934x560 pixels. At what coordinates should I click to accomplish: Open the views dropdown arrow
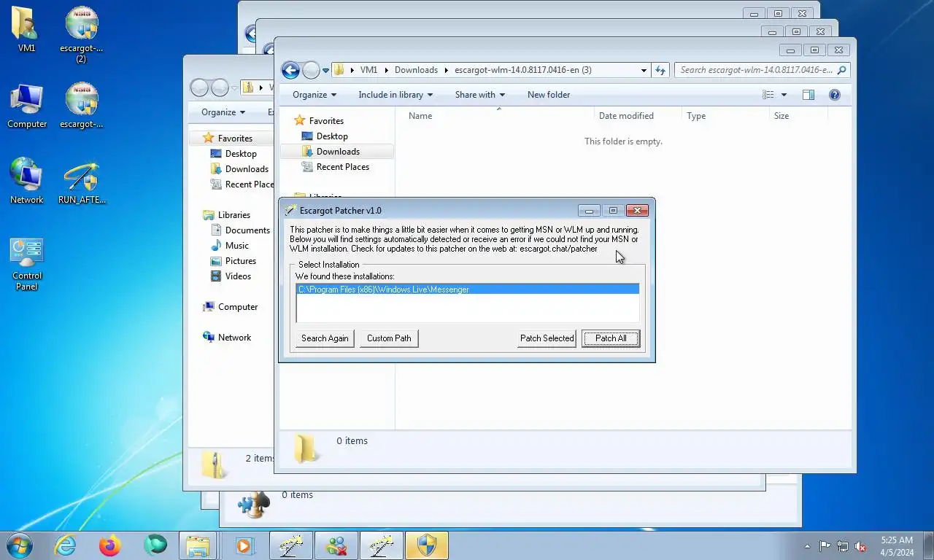[784, 95]
